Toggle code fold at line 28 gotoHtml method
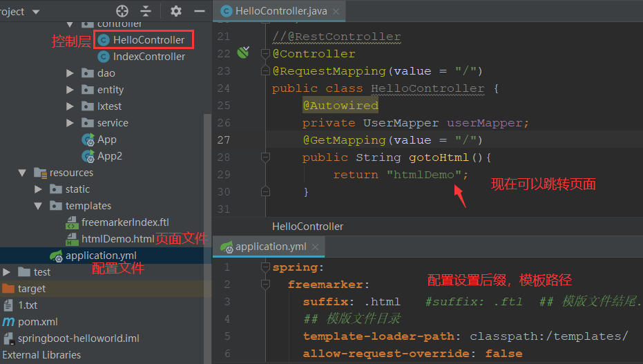Viewport: 643px width, 364px height. pos(265,157)
